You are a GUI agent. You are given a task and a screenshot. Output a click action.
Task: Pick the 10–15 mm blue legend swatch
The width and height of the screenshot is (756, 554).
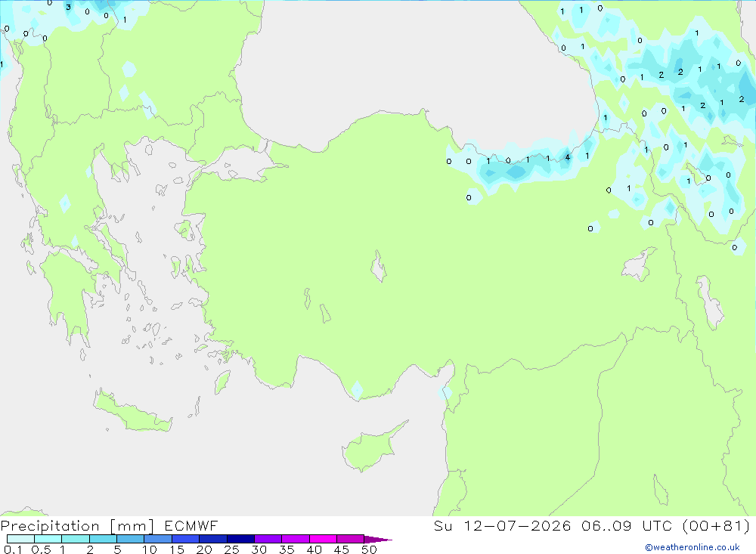tap(158, 539)
